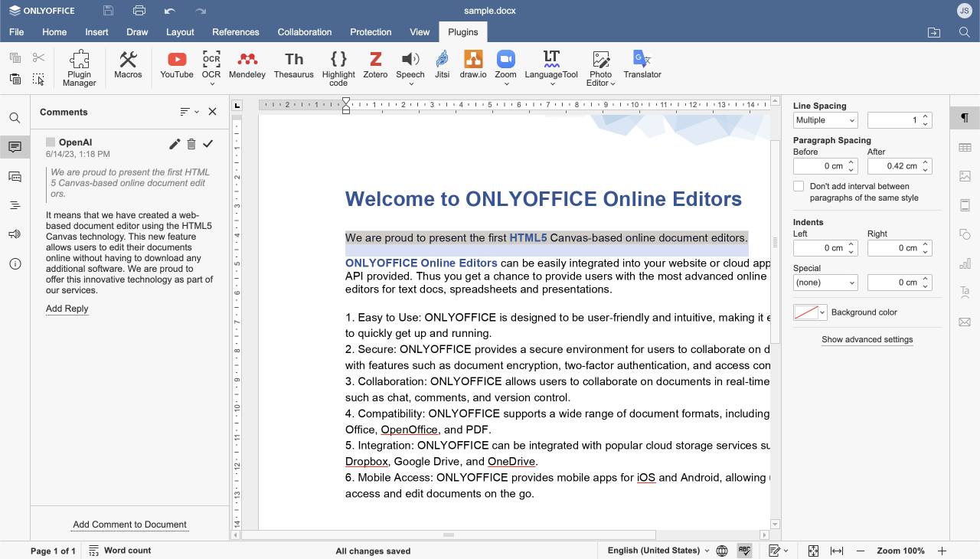Click Add Comment to Document
Screen dimensions: 980x559
(129, 525)
